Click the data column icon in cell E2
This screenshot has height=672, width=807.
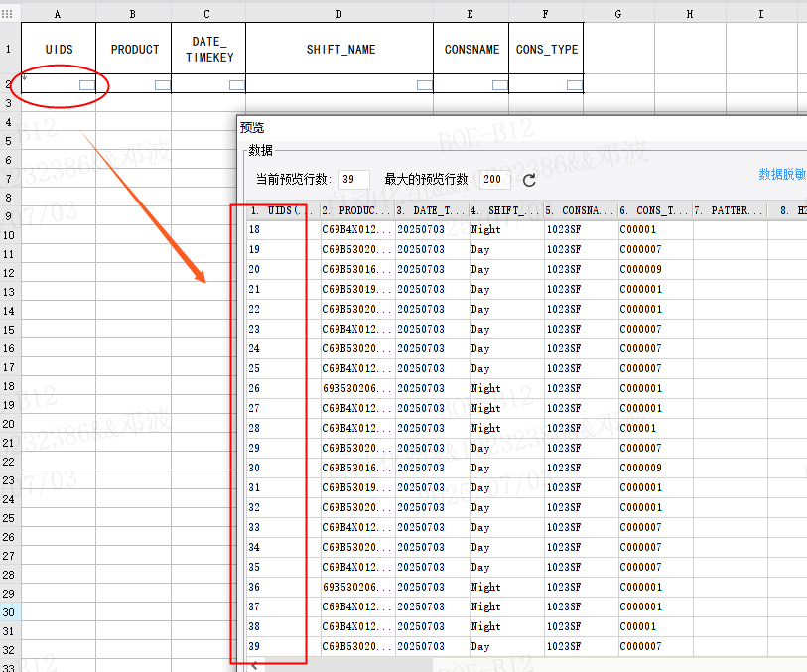coord(500,85)
